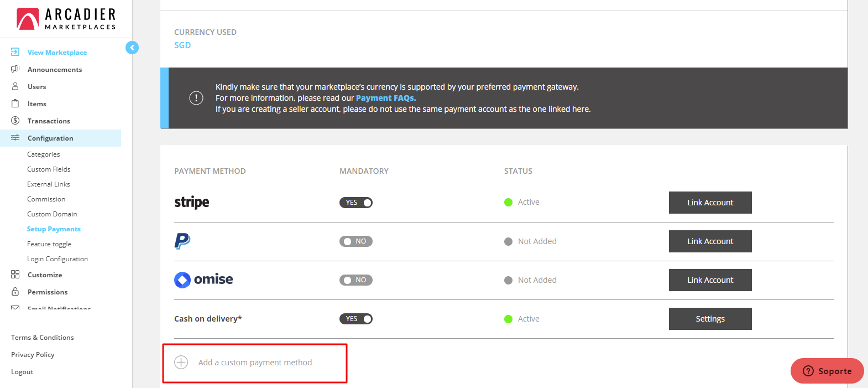Click the Announcements megaphone icon
Viewport: 868px width, 388px height.
point(15,69)
